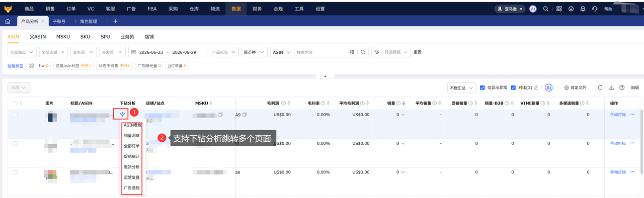This screenshot has width=644, height=198.
Task: Click the 创建标签 link
Action: (16, 66)
